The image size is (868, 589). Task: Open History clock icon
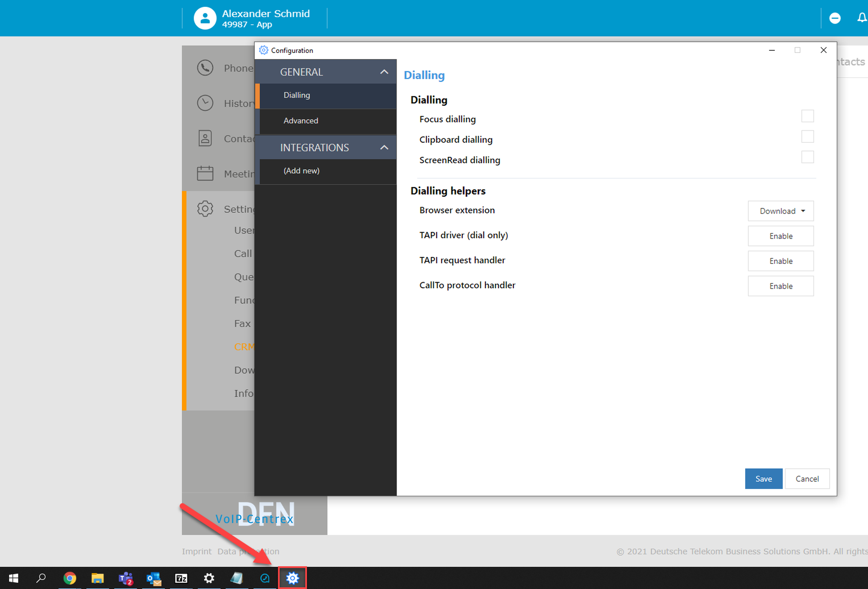[x=205, y=103]
